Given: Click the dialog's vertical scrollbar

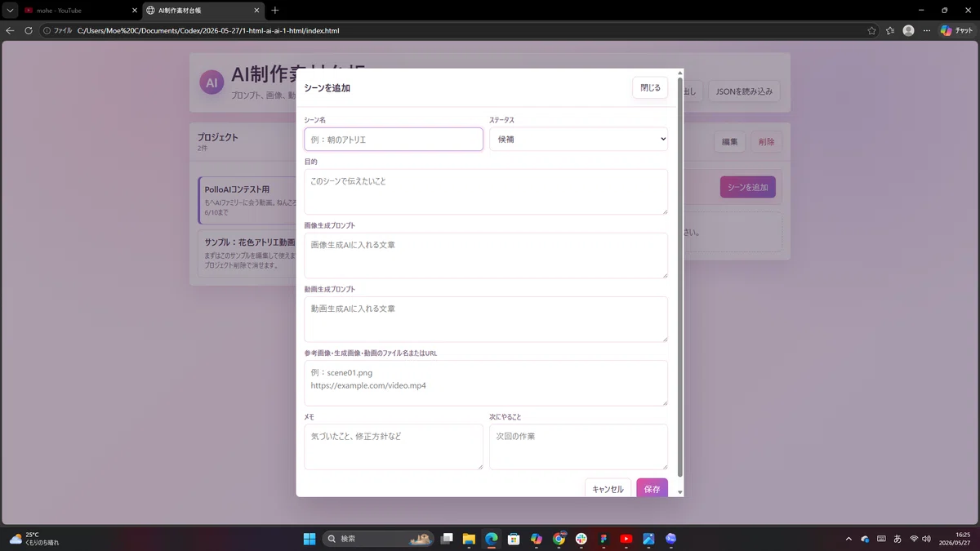Looking at the screenshot, I should click(680, 278).
